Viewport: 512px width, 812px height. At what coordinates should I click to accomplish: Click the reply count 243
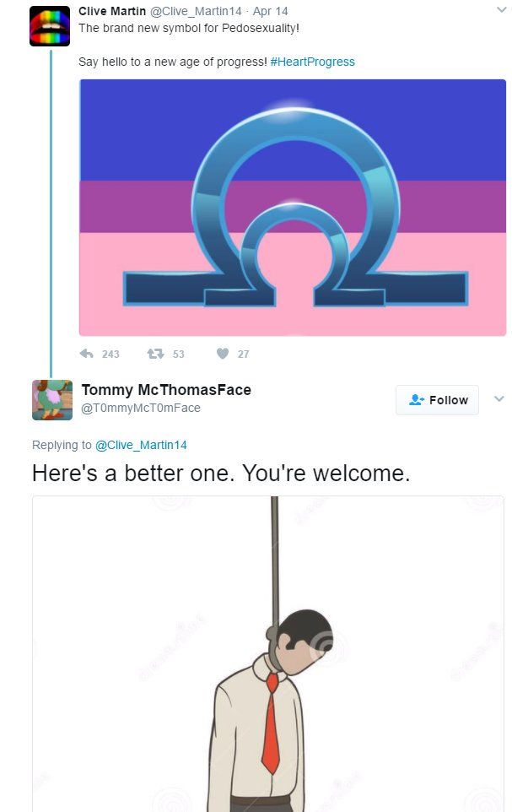point(110,355)
